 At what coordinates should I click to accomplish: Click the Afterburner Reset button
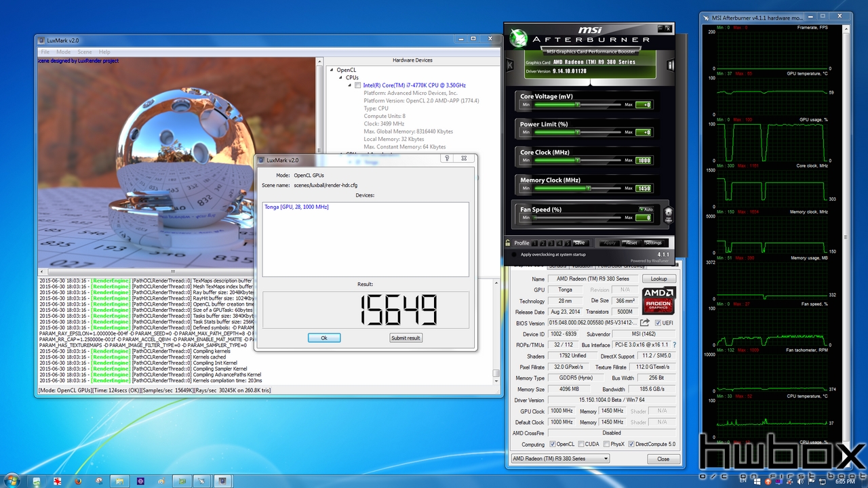(x=631, y=243)
